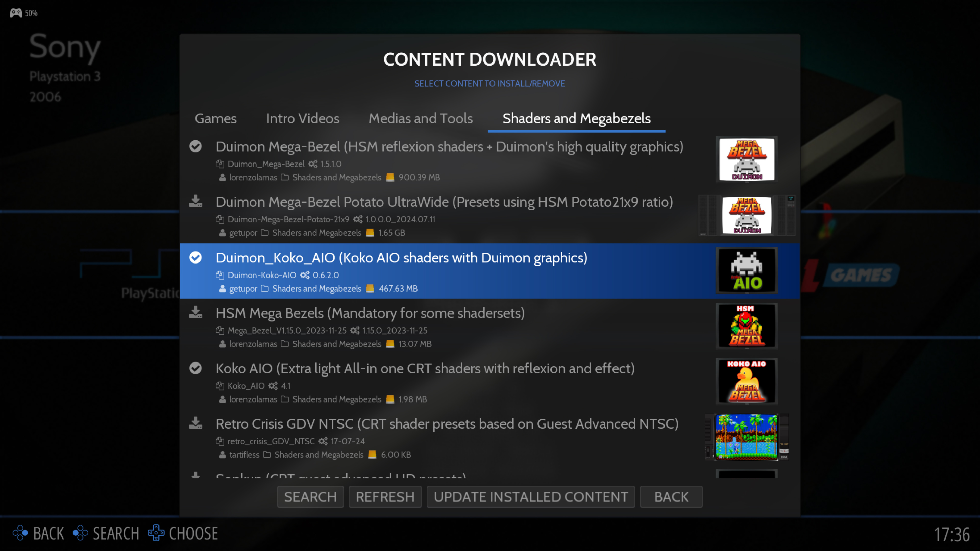Viewport: 980px width, 551px height.
Task: Toggle installed checkmark on Duimon Mega-Bezel entry
Action: (195, 146)
